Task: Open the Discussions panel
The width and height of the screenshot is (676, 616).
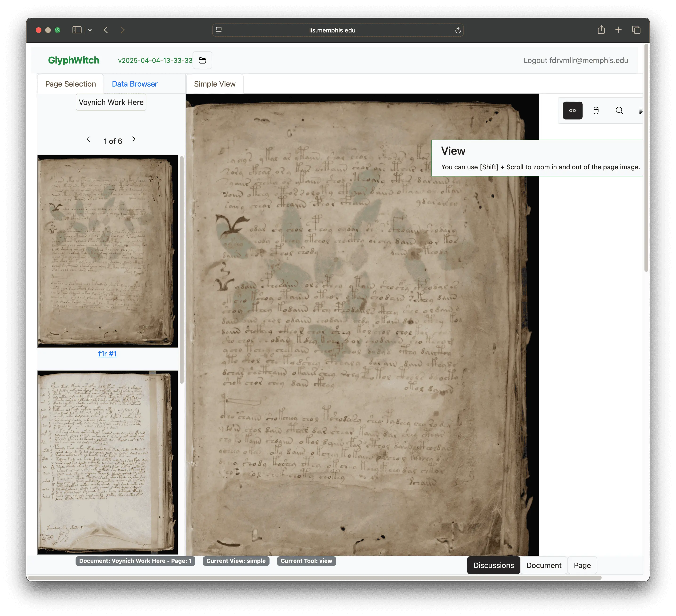Action: click(x=493, y=565)
